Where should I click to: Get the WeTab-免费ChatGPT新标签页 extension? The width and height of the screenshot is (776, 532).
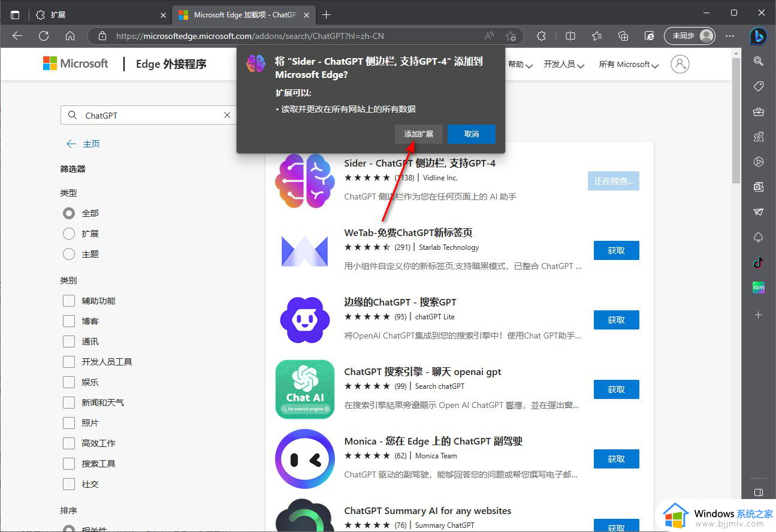[616, 250]
